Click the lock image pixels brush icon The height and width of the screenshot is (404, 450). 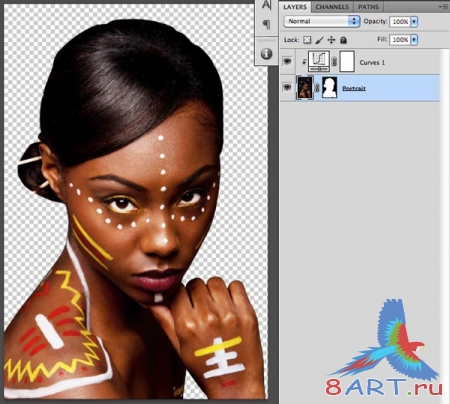tap(319, 40)
